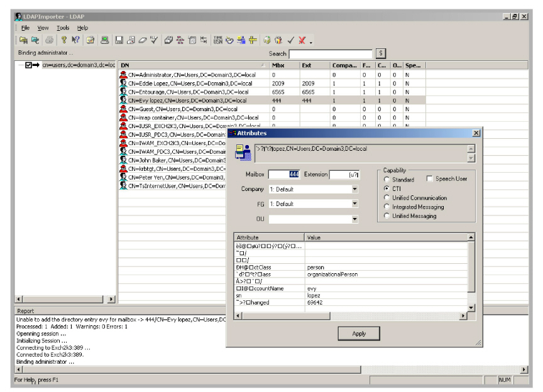Click the eraser toolbar icon
Viewport: 543px width, 392px height.
pos(143,40)
